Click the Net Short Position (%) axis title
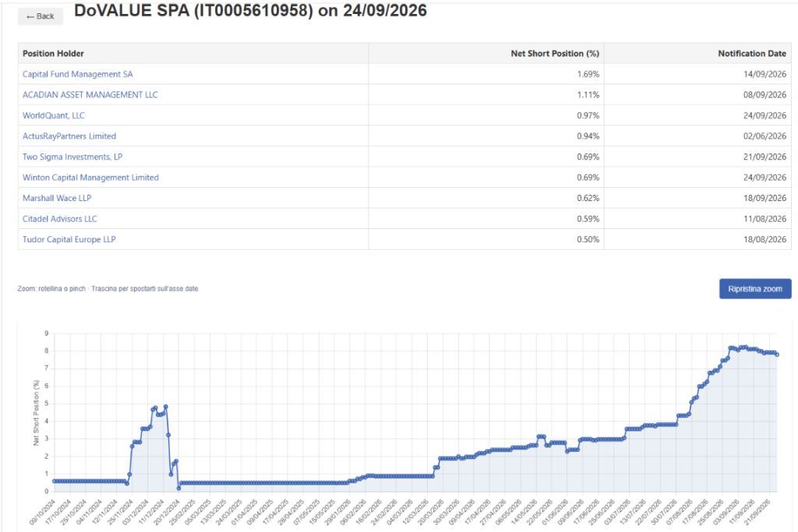798x532 pixels. coord(36,413)
